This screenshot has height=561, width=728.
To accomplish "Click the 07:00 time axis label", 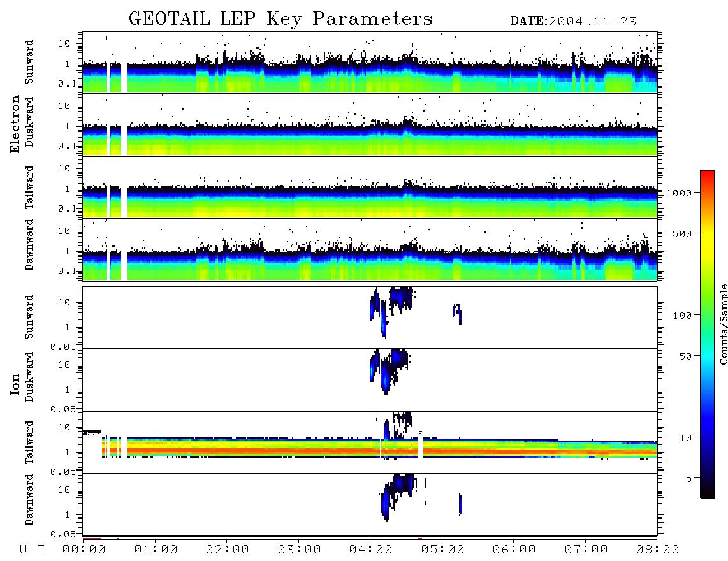I will point(586,550).
